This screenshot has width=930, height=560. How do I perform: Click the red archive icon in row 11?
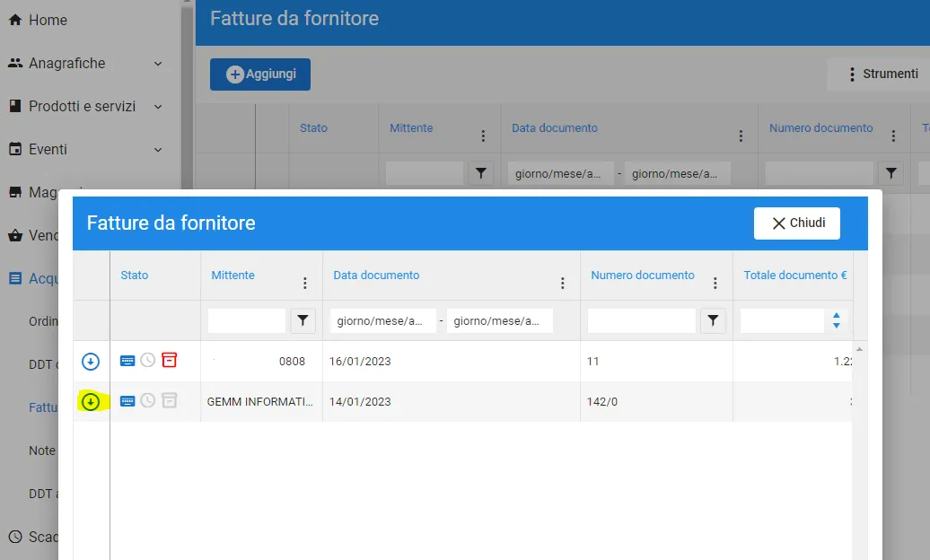[169, 360]
